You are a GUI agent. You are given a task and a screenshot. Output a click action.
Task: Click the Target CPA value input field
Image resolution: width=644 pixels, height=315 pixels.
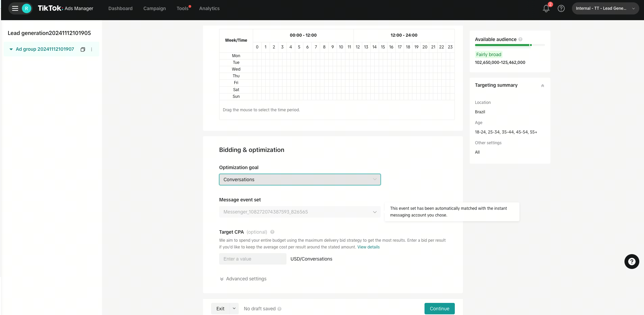(253, 259)
